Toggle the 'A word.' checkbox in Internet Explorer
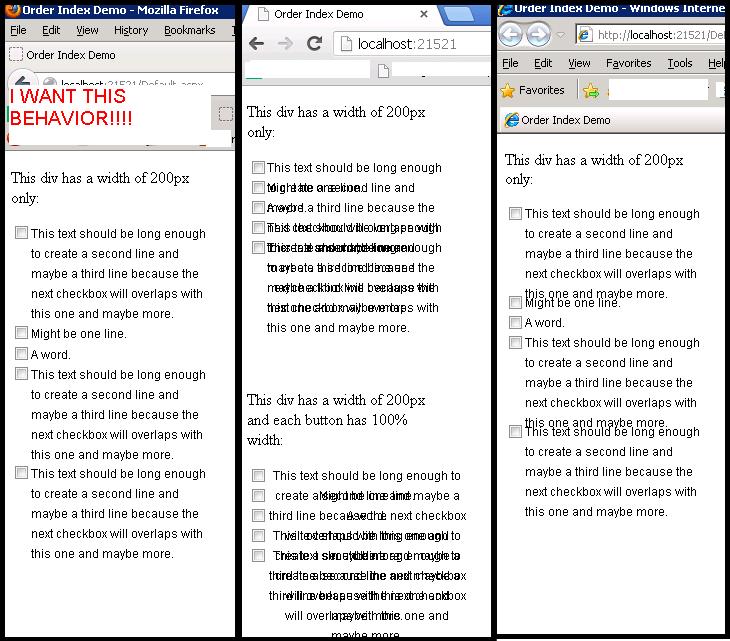This screenshot has width=730, height=641. point(515,322)
